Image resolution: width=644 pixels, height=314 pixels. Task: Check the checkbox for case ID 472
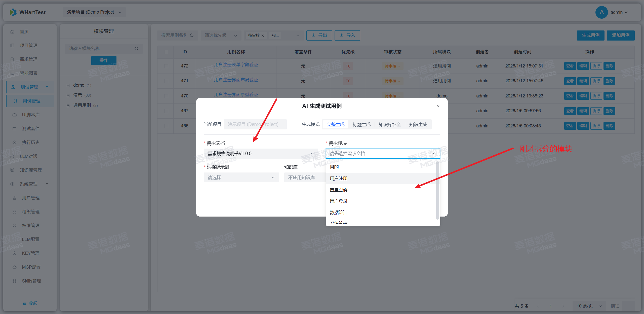166,66
